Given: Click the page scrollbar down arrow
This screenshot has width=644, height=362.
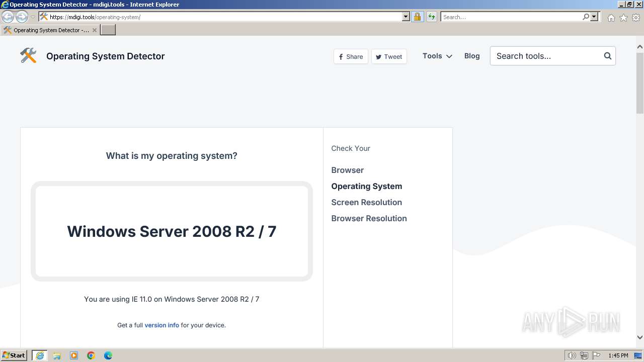Looking at the screenshot, I should tap(640, 337).
